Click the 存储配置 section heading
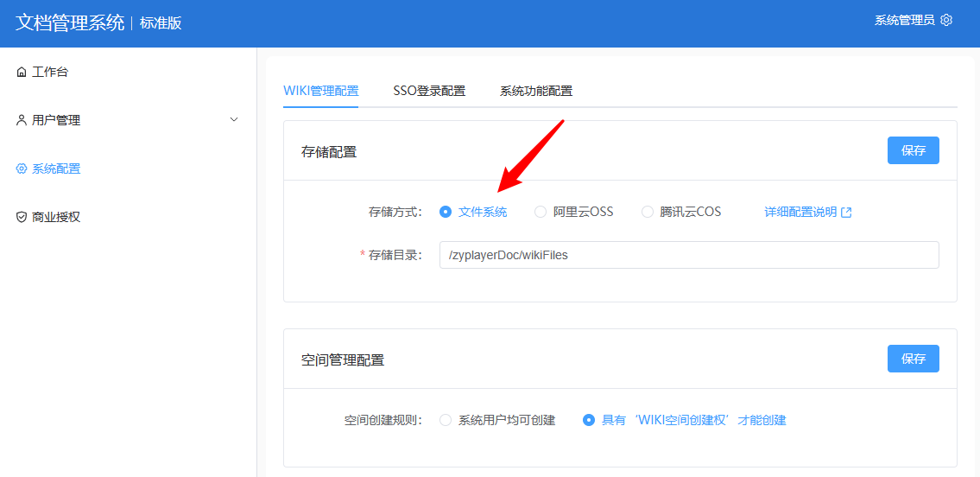Screen dimensions: 980x477 329,151
